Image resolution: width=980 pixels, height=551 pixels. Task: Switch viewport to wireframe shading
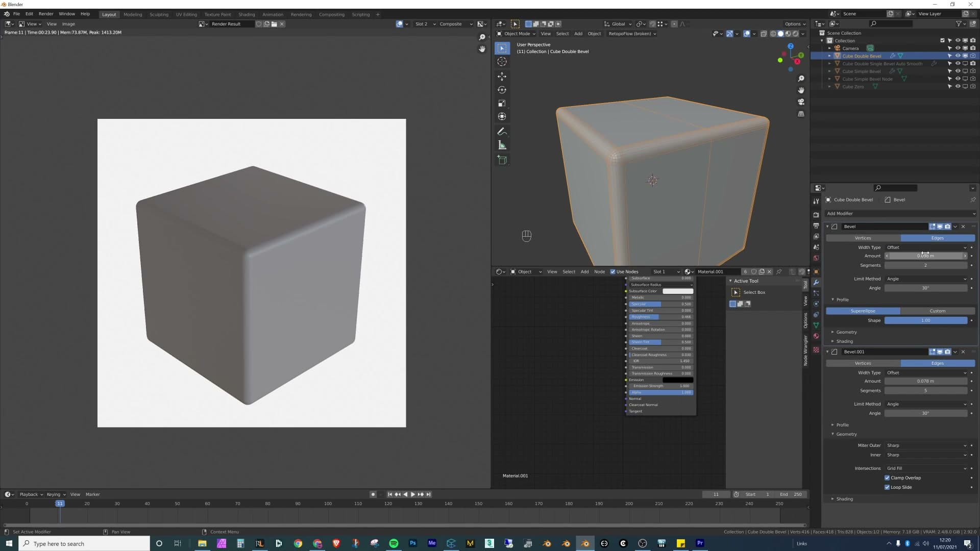(x=773, y=34)
